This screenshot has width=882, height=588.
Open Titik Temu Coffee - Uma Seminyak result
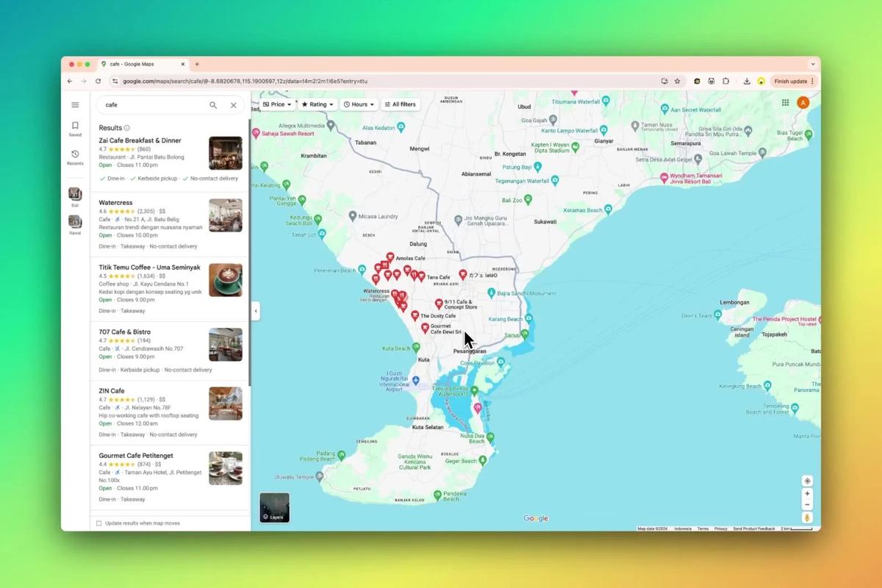tap(170, 289)
